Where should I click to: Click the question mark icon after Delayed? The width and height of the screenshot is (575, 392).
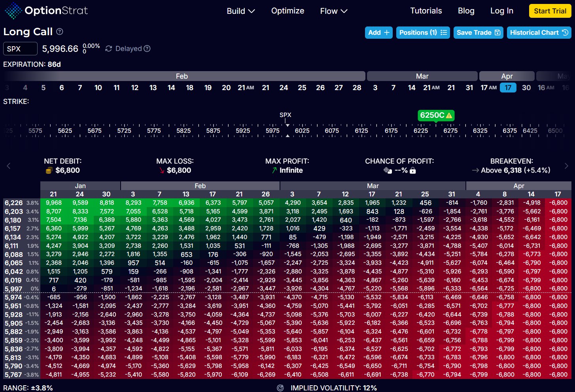pyautogui.click(x=147, y=49)
